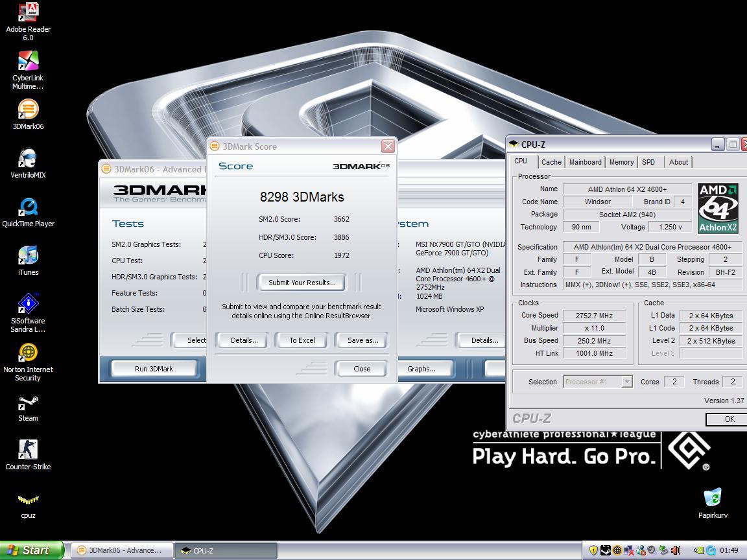Click the NVIDIA settings tray icon
The image size is (747, 560).
pyautogui.click(x=699, y=550)
